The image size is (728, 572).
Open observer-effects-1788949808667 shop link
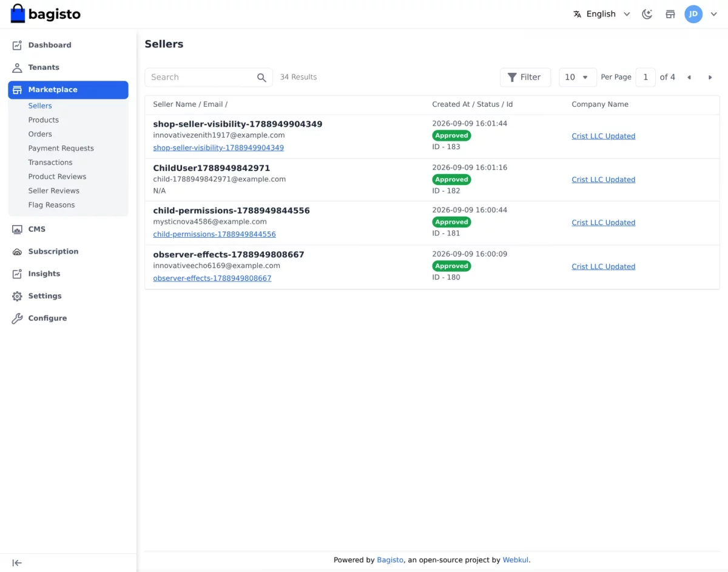212,278
